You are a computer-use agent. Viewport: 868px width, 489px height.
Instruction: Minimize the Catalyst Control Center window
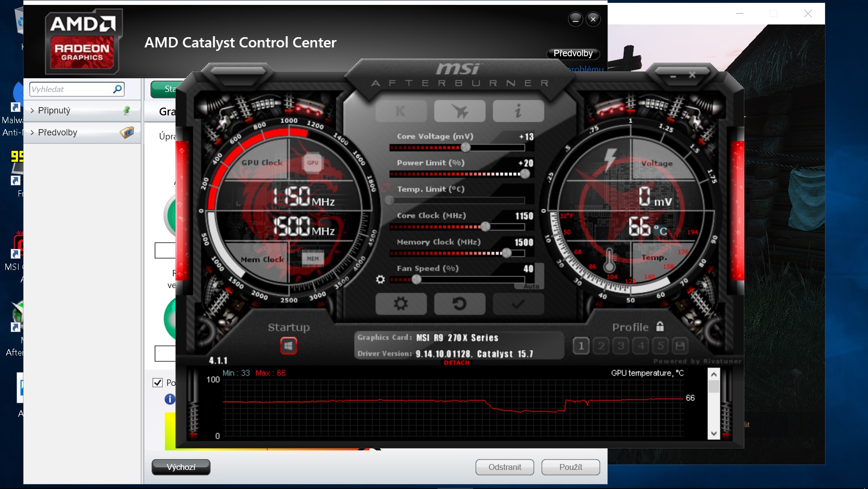tap(575, 19)
